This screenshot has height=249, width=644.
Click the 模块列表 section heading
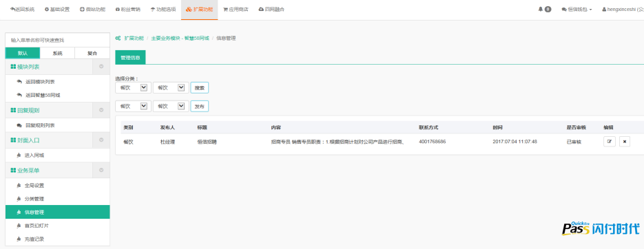pos(25,67)
